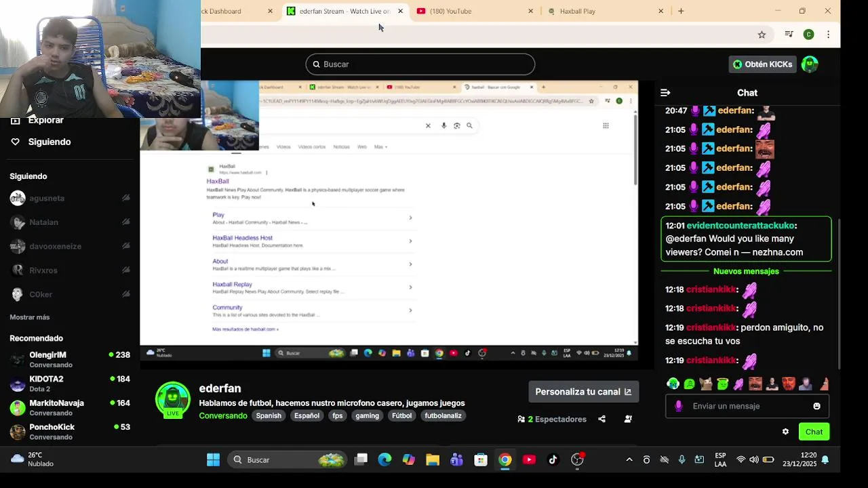This screenshot has width=868, height=488.
Task: Pick the green halo emote
Action: click(x=722, y=384)
